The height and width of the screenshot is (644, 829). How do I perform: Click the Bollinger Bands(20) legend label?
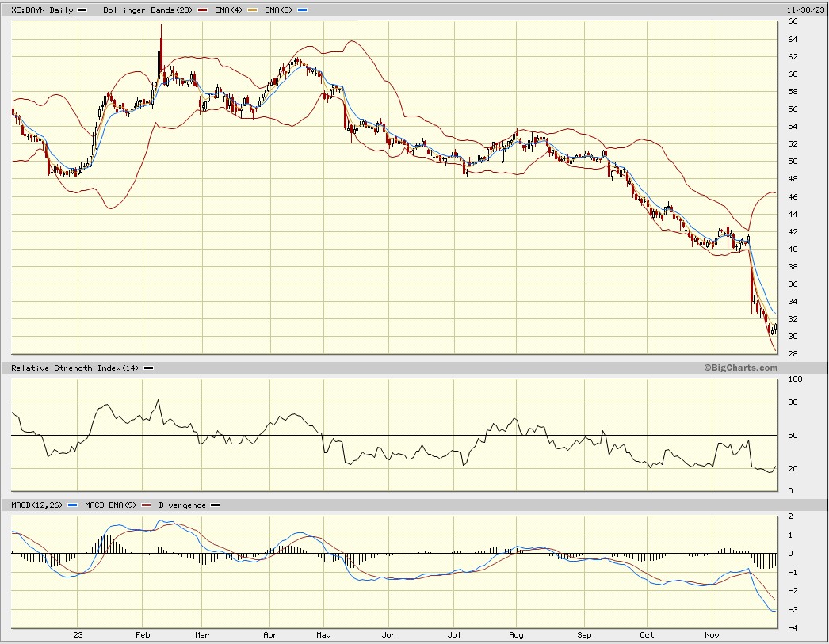pos(147,10)
